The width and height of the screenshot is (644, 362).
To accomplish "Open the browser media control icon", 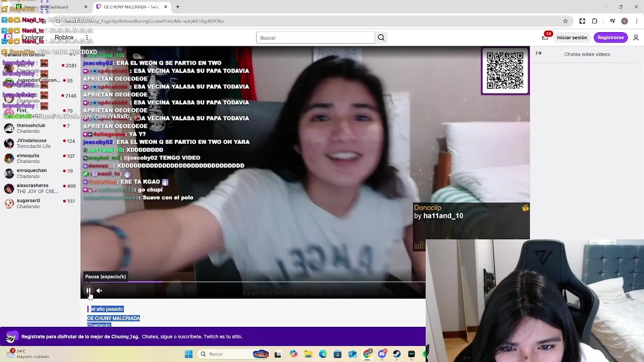I will click(x=612, y=21).
